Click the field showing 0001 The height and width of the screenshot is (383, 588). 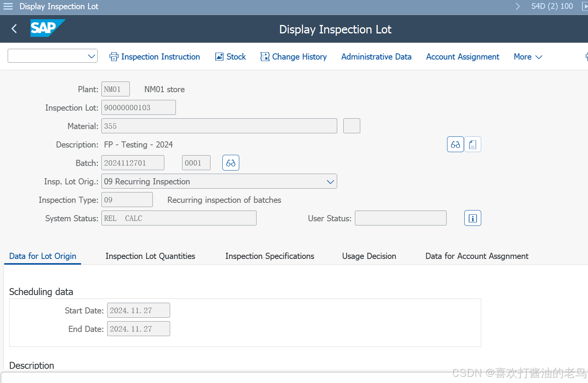(196, 163)
